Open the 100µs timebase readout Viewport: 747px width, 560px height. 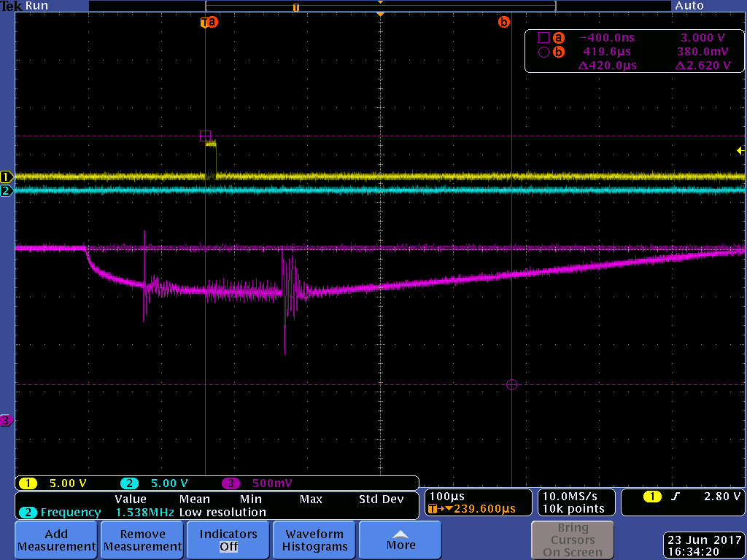(478, 502)
